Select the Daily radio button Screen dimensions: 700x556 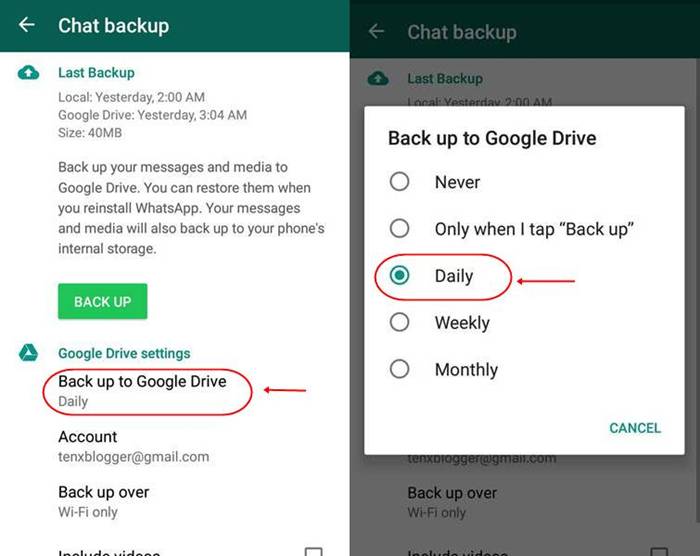(x=399, y=275)
